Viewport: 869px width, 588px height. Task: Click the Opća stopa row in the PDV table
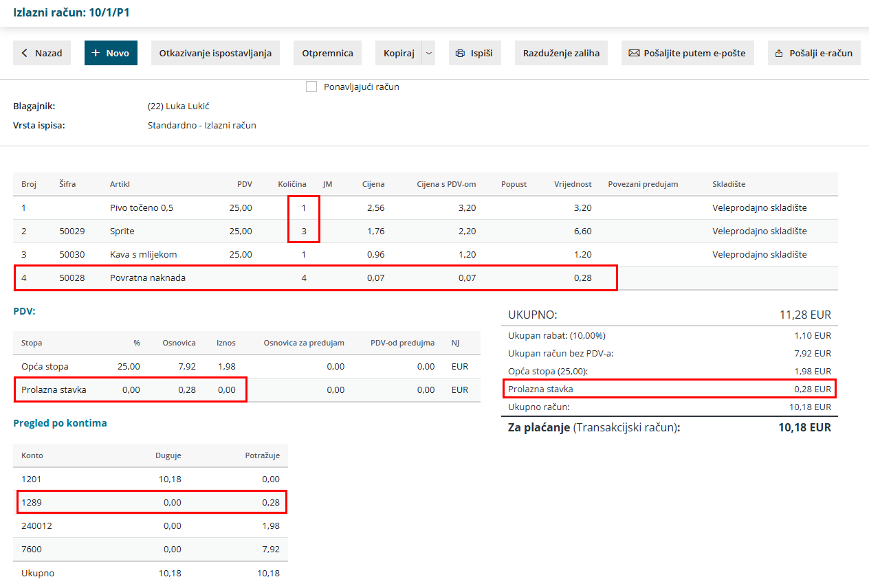[x=247, y=366]
